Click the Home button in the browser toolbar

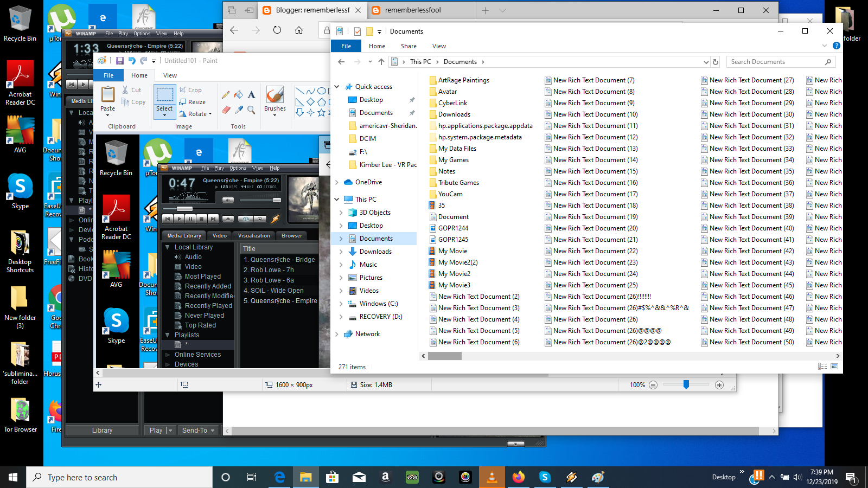tap(299, 30)
